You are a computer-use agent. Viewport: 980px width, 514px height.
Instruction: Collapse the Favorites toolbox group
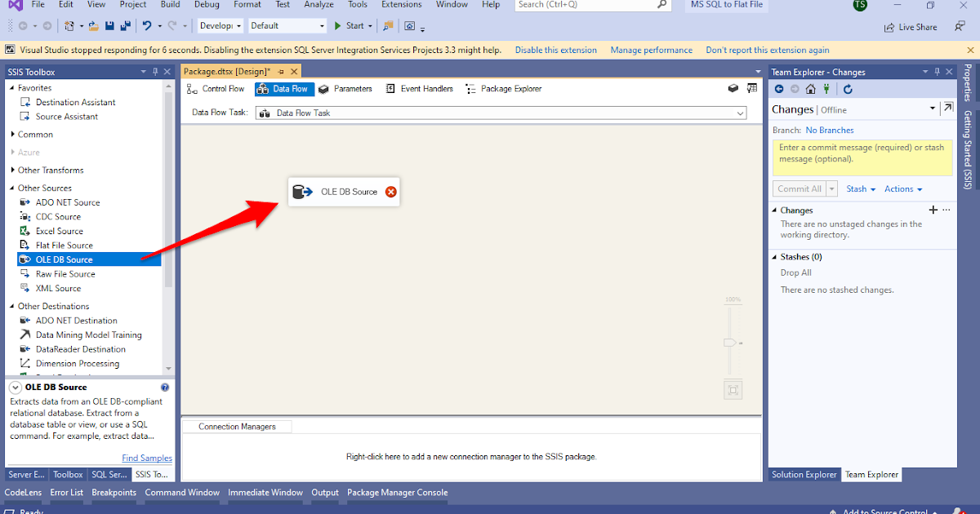(x=12, y=88)
